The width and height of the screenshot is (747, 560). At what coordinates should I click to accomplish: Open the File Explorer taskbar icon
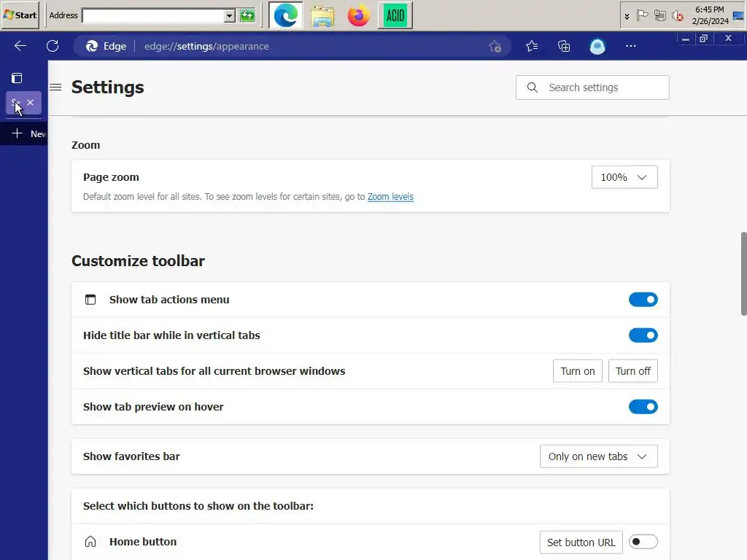click(x=322, y=16)
